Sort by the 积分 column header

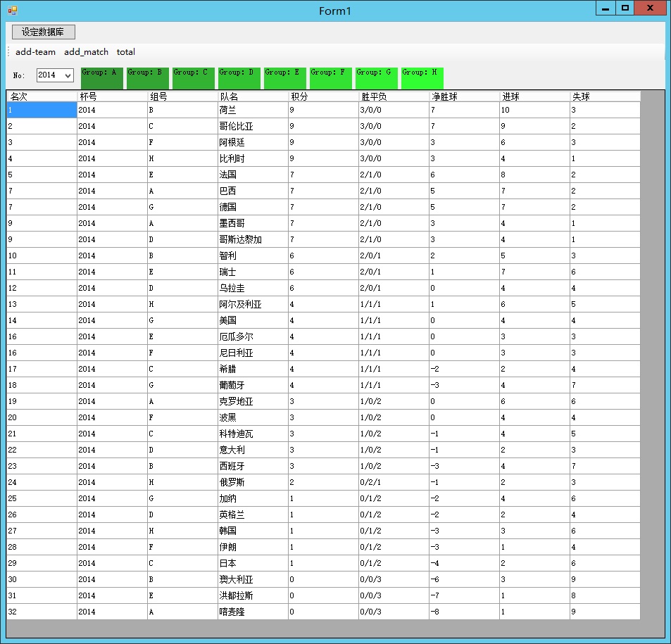323,96
